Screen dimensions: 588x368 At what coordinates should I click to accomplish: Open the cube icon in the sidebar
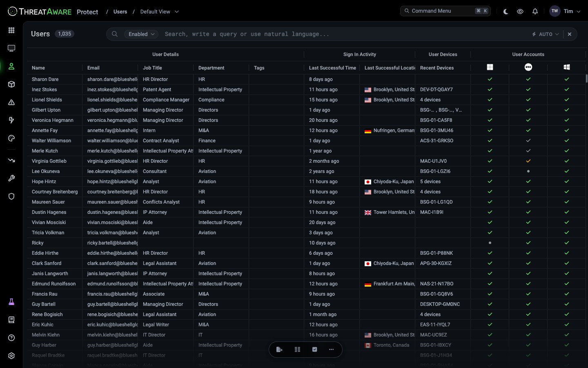[x=11, y=84]
